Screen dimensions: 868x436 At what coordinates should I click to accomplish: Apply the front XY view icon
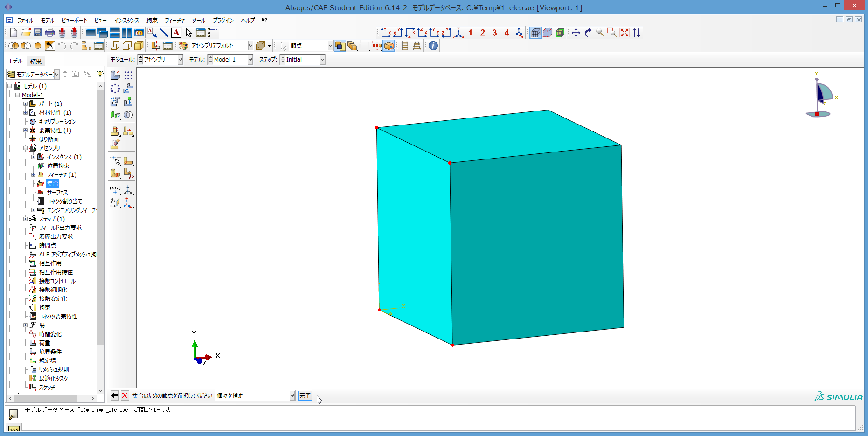(386, 33)
